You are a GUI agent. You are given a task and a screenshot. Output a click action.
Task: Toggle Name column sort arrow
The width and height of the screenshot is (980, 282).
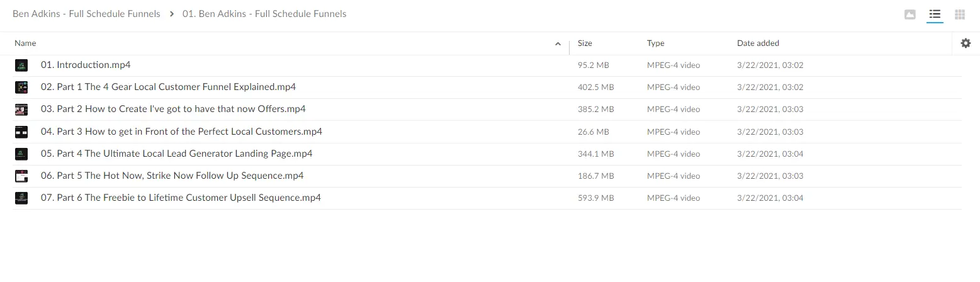[558, 44]
